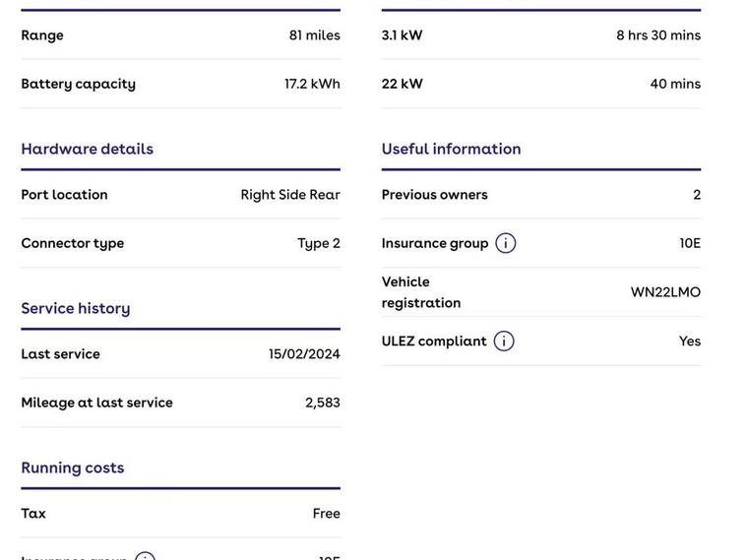
Task: Select the 8 hrs 30 mins charge time
Action: click(658, 35)
